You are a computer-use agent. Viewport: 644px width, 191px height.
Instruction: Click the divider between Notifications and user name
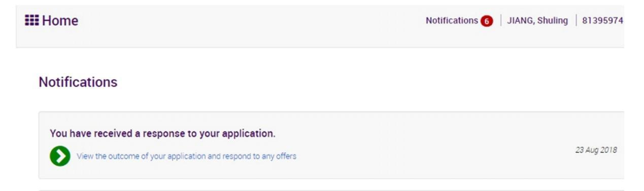[x=501, y=21]
